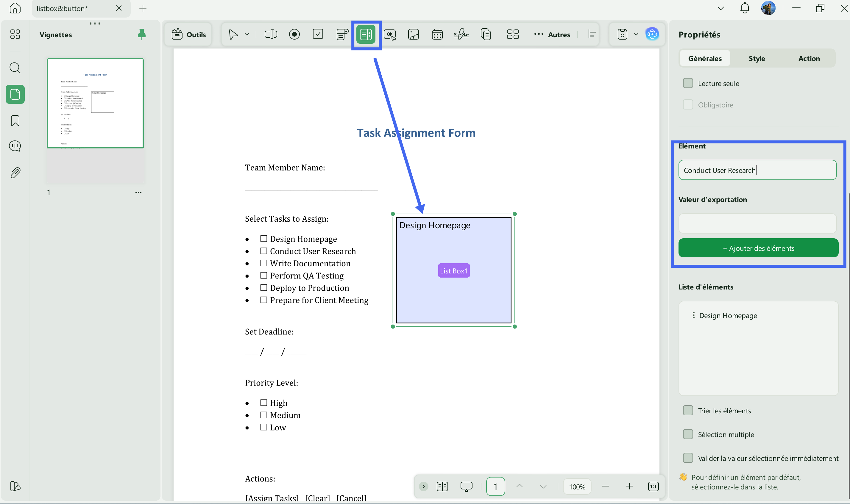Viewport: 850px width, 504px height.
Task: Switch to the Action tab
Action: tap(809, 58)
